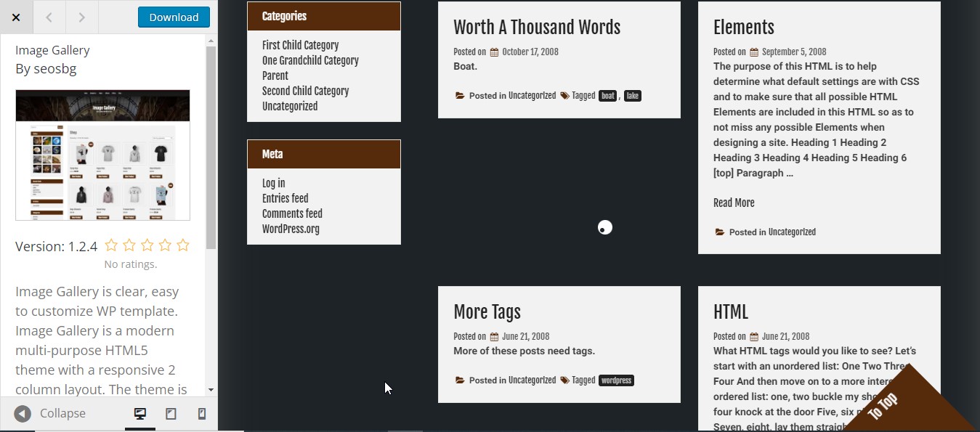Select the boat tag
This screenshot has height=432, width=980.
607,96
